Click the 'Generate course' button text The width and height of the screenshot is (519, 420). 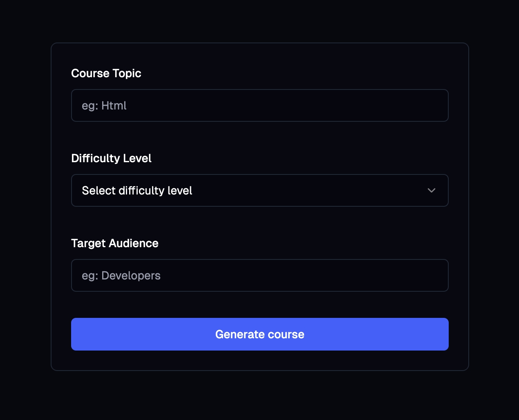[x=260, y=334]
